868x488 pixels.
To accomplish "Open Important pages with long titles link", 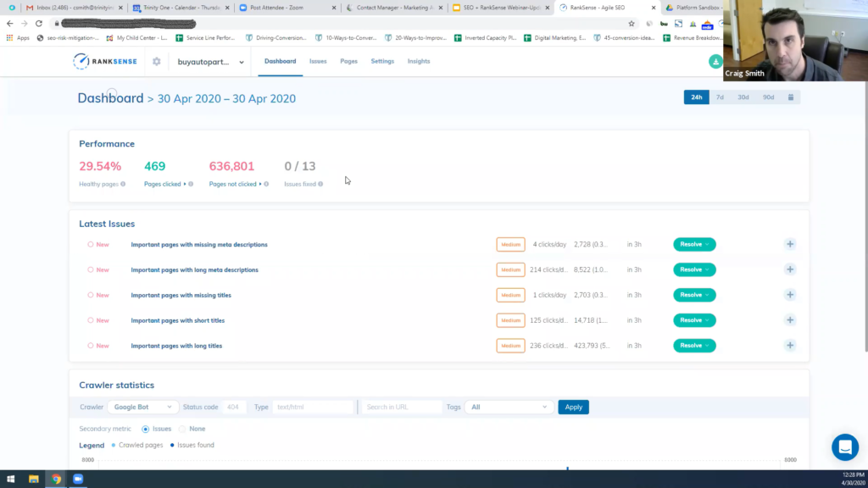I will 176,346.
